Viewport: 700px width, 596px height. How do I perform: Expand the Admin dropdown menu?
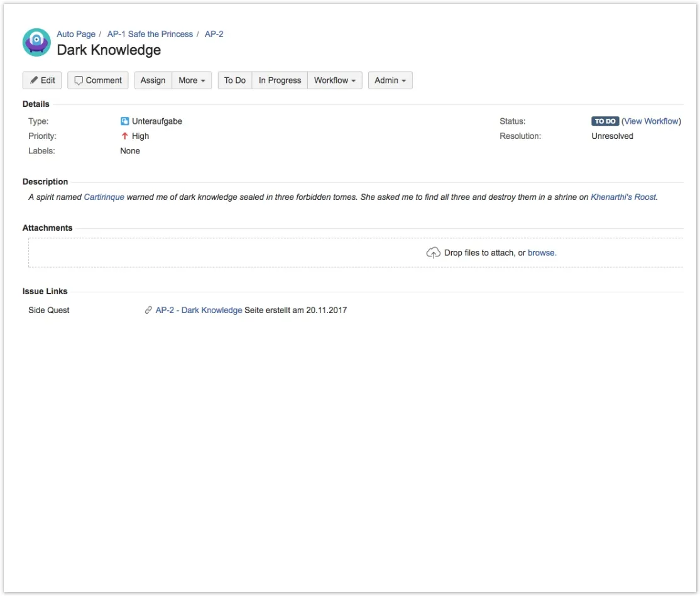pos(390,80)
